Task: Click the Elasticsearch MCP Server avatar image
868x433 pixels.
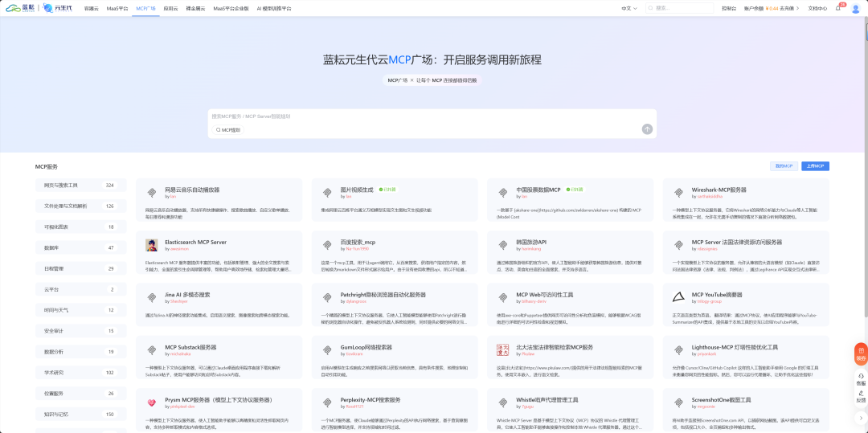Action: pyautogui.click(x=151, y=245)
